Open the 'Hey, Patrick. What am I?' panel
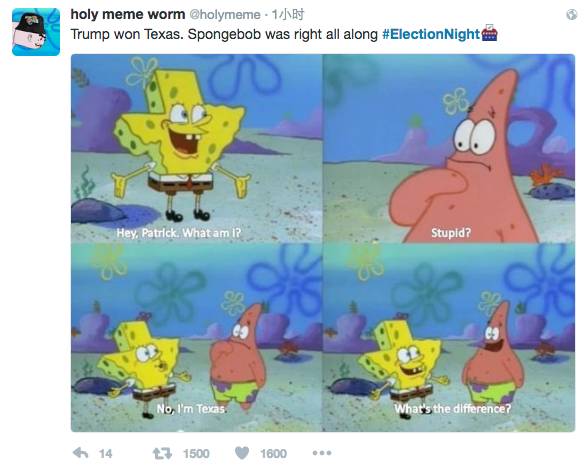The image size is (585, 466). tap(197, 148)
